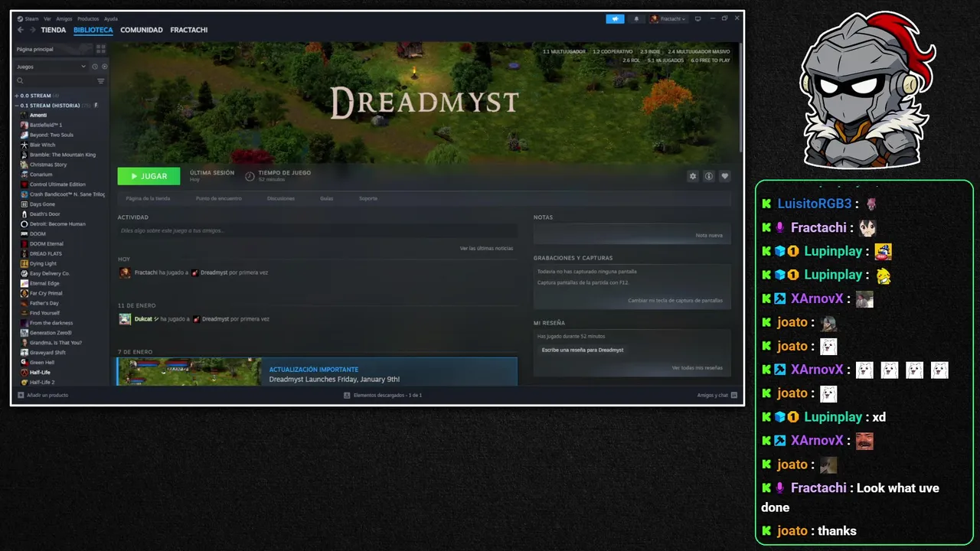The width and height of the screenshot is (980, 551).
Task: Click the recent activity clock icon in sidebar
Action: (x=95, y=67)
